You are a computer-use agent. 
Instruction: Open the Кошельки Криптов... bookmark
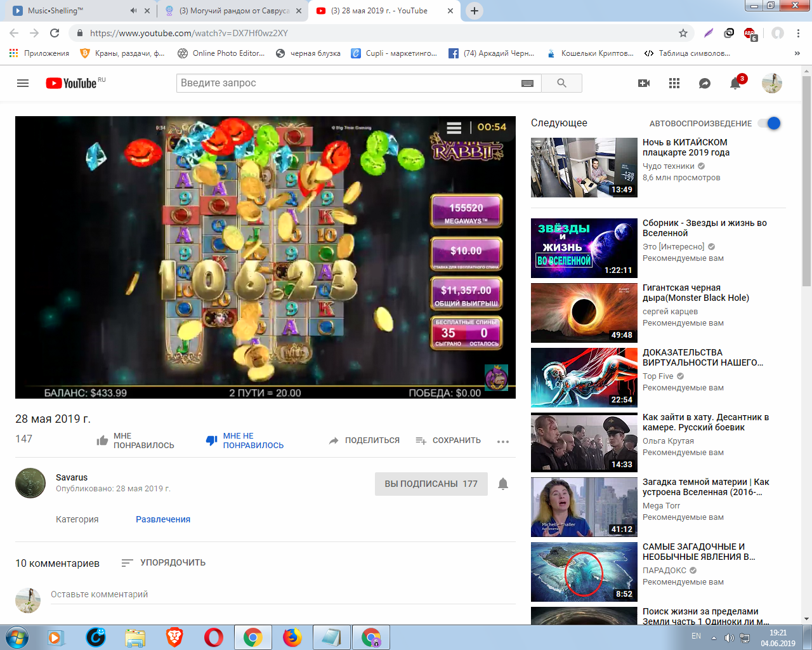(591, 53)
